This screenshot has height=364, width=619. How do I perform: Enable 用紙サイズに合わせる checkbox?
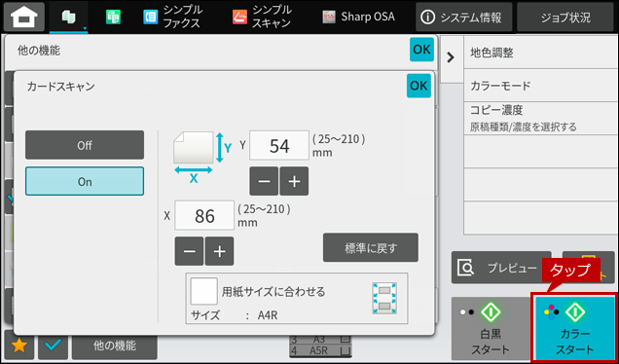203,291
